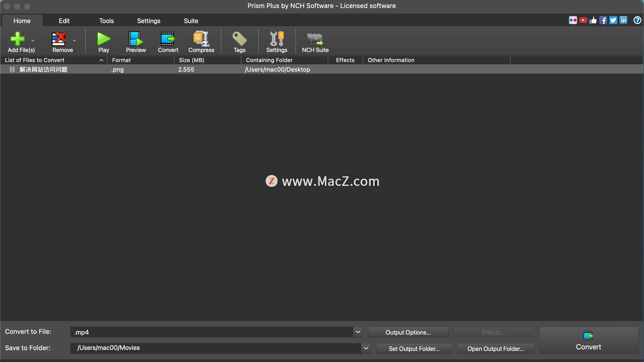Expand the Remove dropdown arrow
The width and height of the screenshot is (644, 362).
coord(74,41)
